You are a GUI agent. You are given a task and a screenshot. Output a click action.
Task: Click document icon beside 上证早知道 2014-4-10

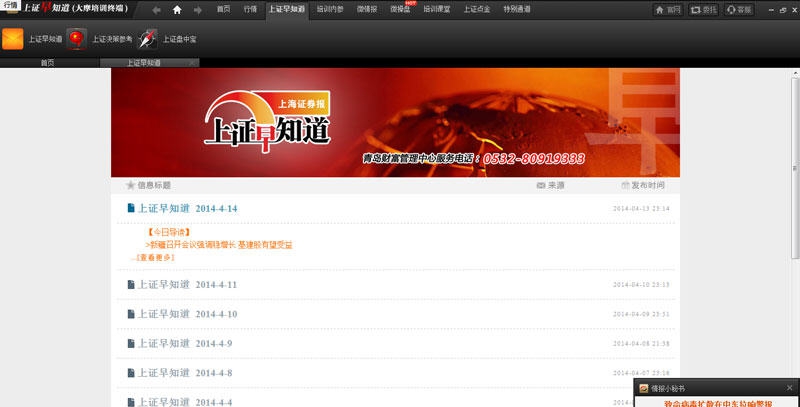coord(131,314)
